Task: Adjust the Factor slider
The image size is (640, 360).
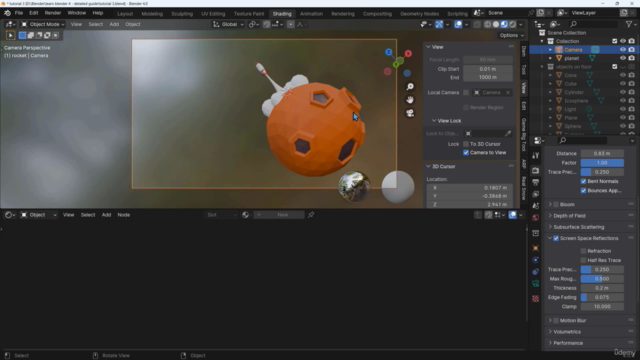Action: coord(602,163)
